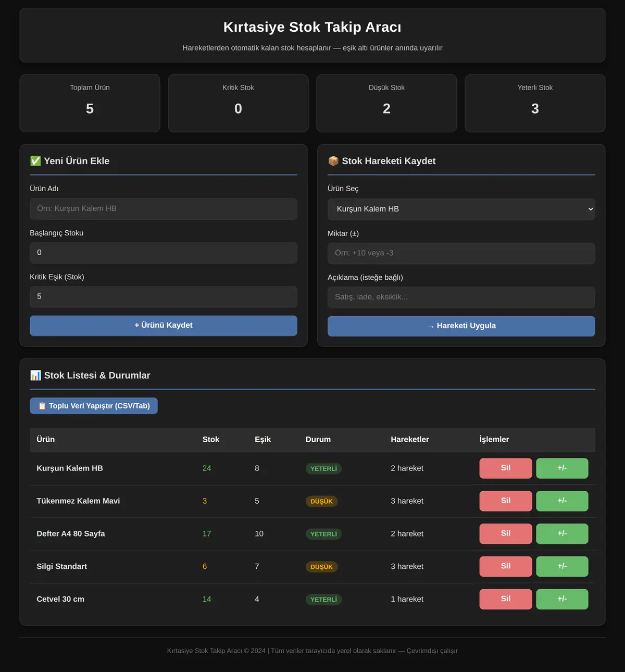Image resolution: width=625 pixels, height=672 pixels.
Task: Click Sil for Tükenmez Kalem Mavi
Action: (506, 501)
